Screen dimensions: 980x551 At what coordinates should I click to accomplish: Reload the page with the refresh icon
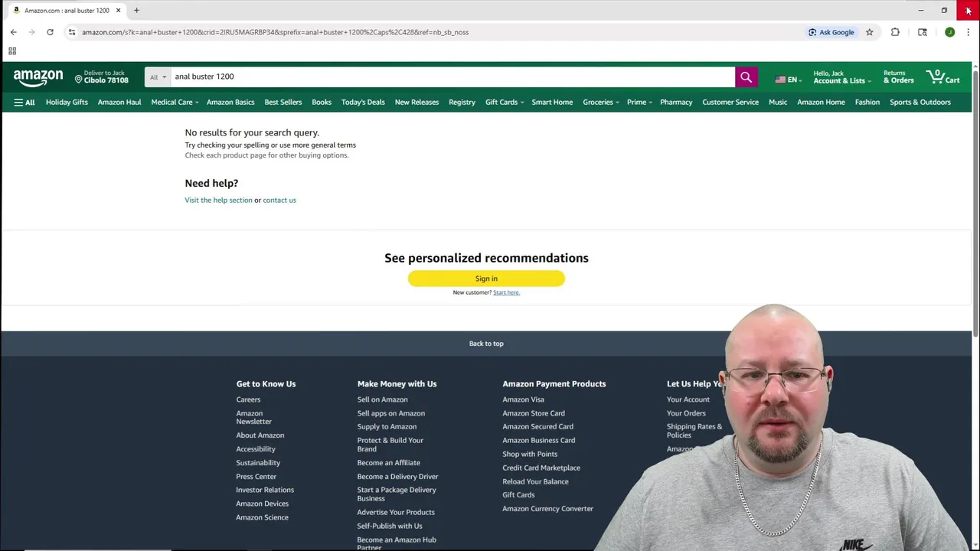coord(50,32)
